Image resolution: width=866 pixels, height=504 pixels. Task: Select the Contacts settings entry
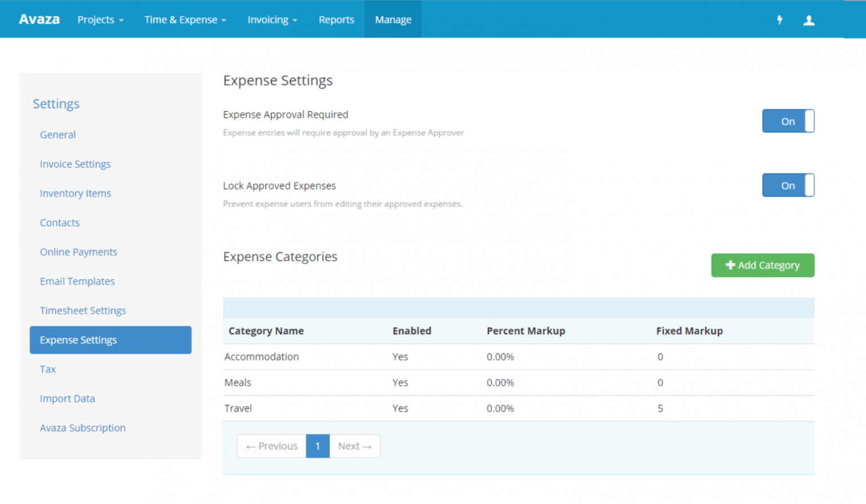pyautogui.click(x=60, y=223)
